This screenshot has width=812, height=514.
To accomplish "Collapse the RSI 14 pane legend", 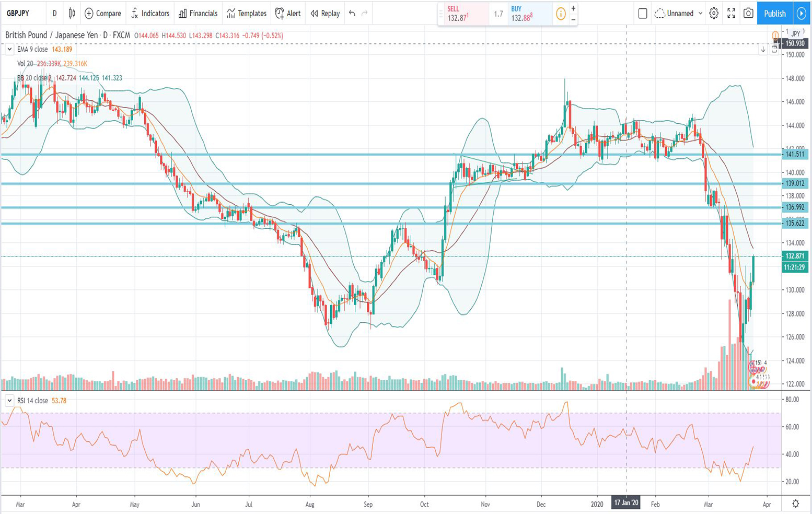I will pos(8,400).
